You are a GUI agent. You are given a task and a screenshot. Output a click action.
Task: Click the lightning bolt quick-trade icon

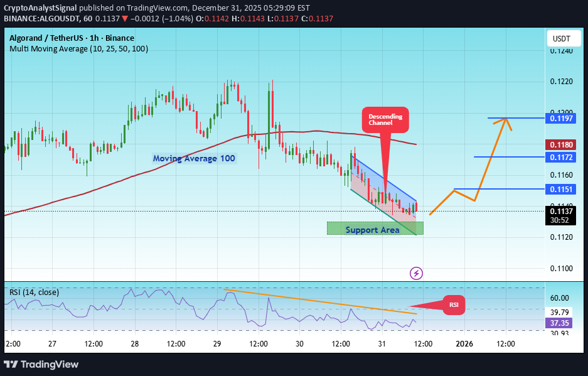coord(415,273)
